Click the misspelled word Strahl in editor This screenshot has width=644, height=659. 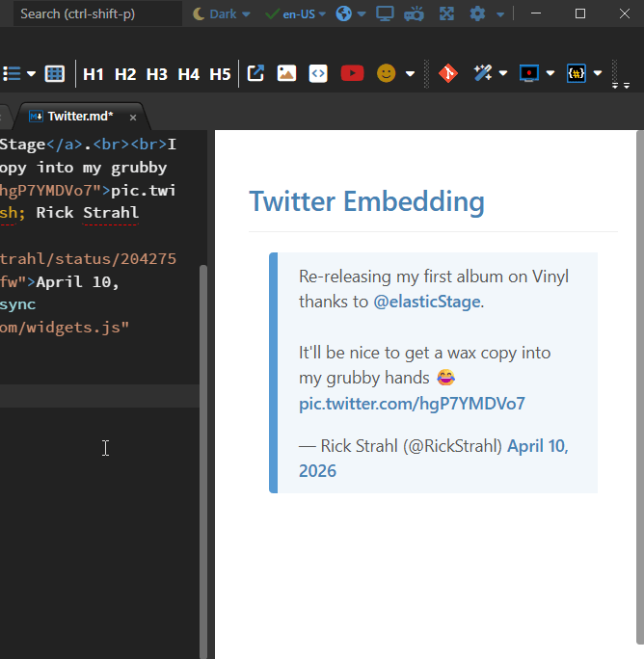[111, 213]
